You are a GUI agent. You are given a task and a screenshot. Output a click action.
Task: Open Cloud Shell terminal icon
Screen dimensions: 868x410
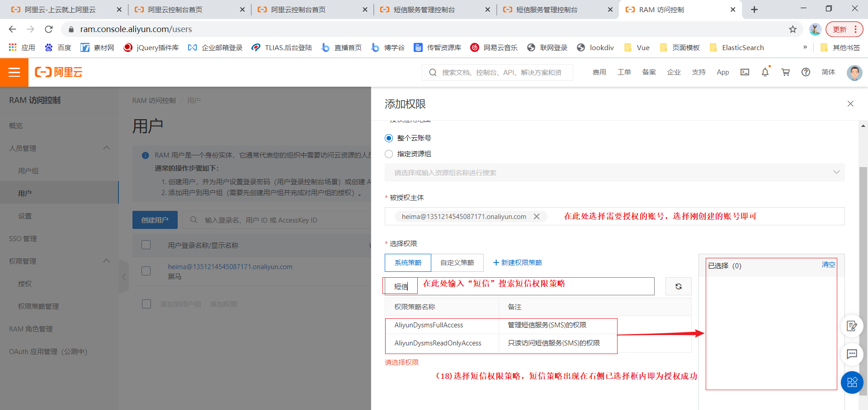(745, 72)
